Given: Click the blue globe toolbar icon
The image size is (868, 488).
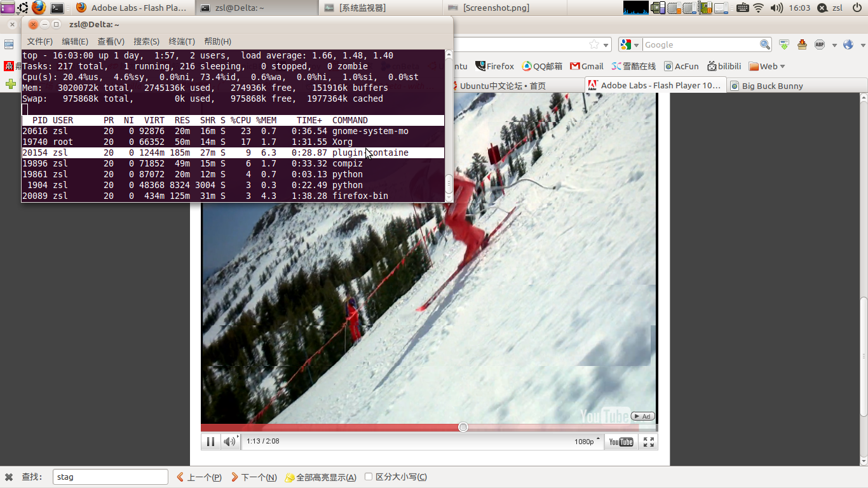Looking at the screenshot, I should [x=848, y=44].
